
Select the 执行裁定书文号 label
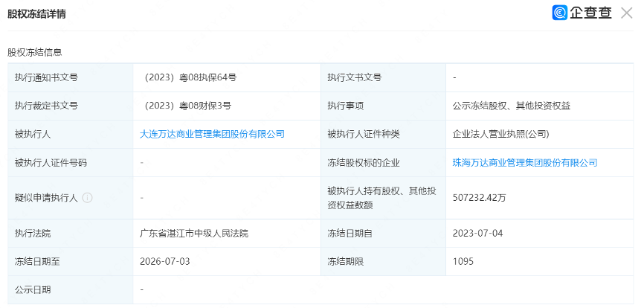click(x=46, y=106)
